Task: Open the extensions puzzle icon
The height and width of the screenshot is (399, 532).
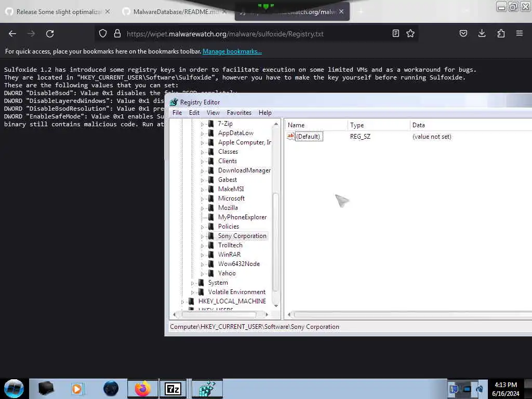Action: tap(501, 33)
